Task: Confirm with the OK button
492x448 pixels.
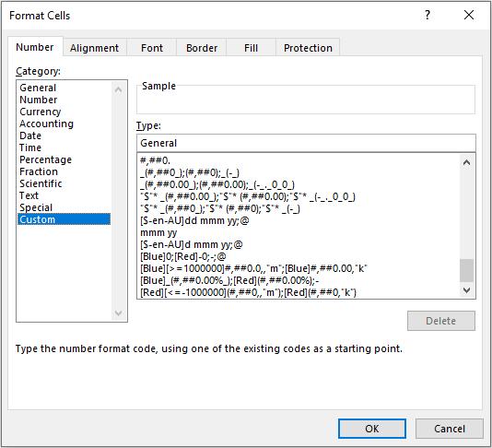Action: tap(372, 429)
